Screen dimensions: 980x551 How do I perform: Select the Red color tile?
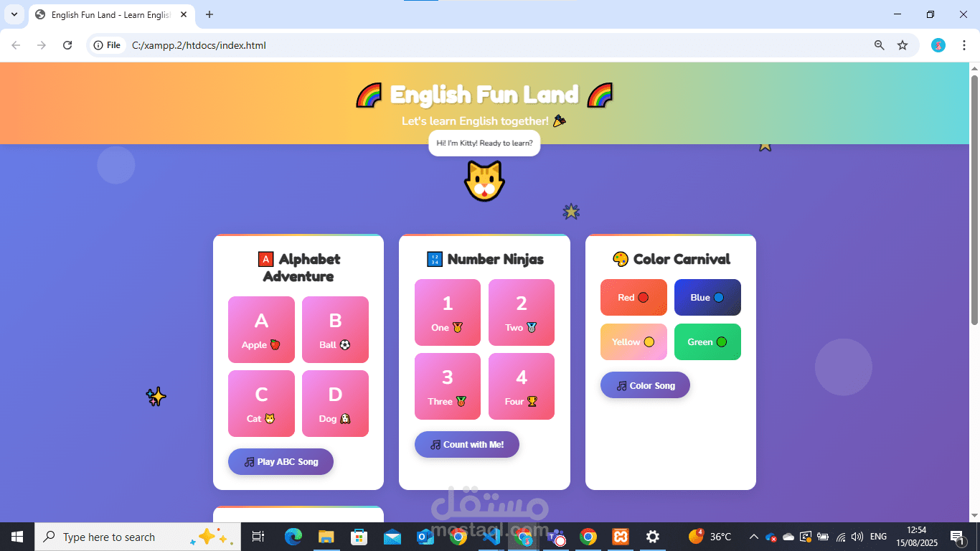coord(633,297)
